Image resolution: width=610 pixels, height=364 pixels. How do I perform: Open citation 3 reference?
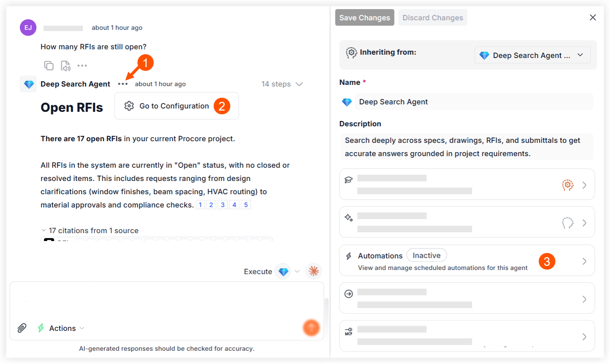tap(223, 205)
